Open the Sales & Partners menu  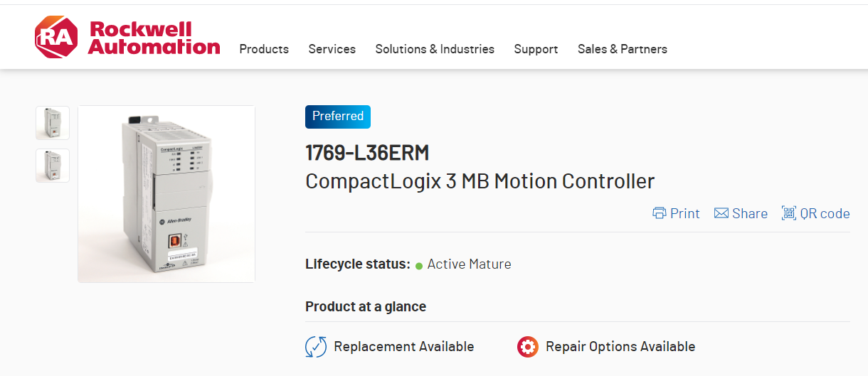click(x=623, y=49)
